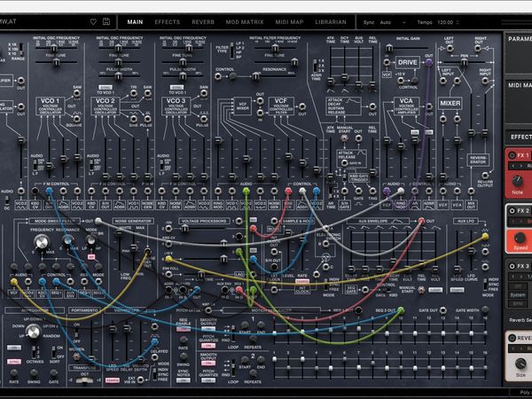Click the mode-switch filter OUT jack
This screenshot has width=532, height=399.
pyautogui.click(x=98, y=221)
